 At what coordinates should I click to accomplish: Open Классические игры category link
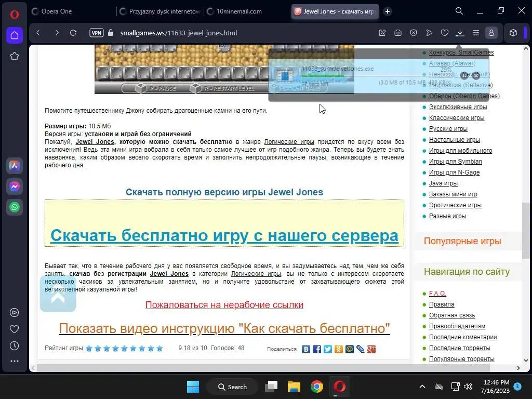tap(456, 118)
